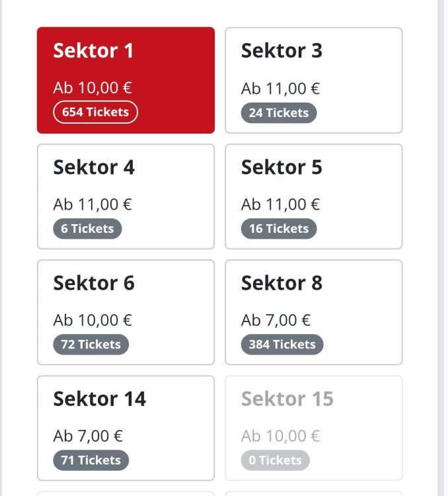Click the disabled 0 Tickets badge
The width and height of the screenshot is (448, 496).
point(275,460)
